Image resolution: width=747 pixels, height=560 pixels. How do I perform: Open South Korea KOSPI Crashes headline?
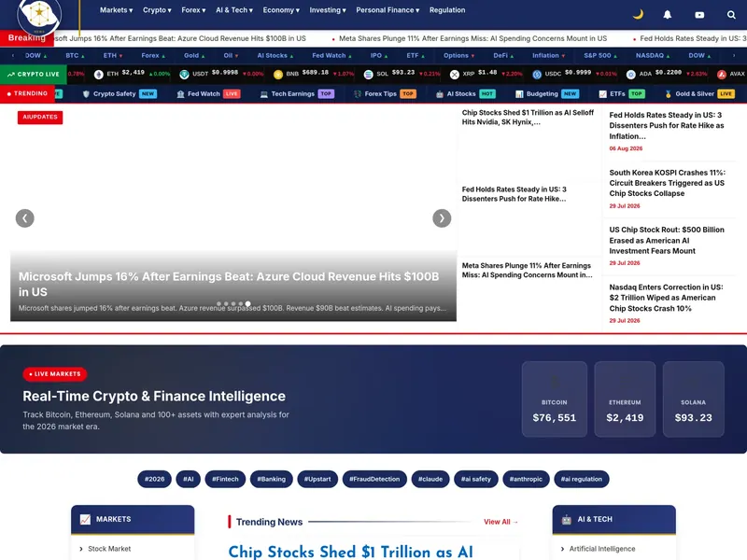pos(667,183)
